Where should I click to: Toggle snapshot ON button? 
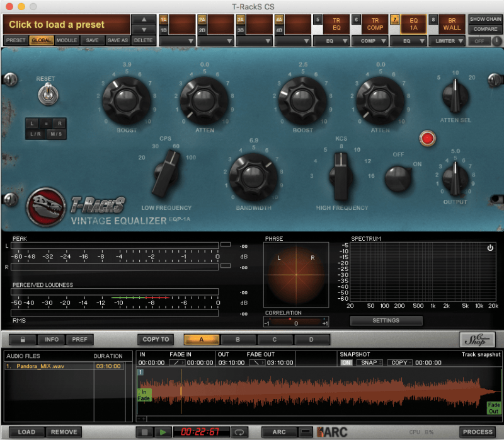tap(346, 363)
